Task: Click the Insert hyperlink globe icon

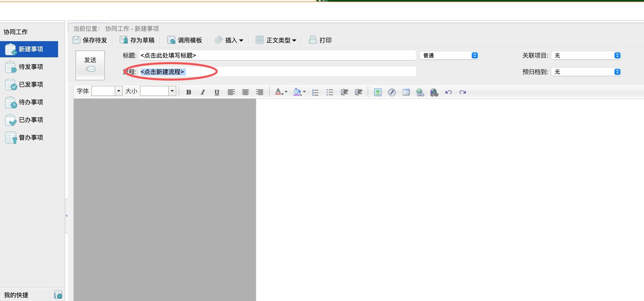Action: tap(420, 92)
